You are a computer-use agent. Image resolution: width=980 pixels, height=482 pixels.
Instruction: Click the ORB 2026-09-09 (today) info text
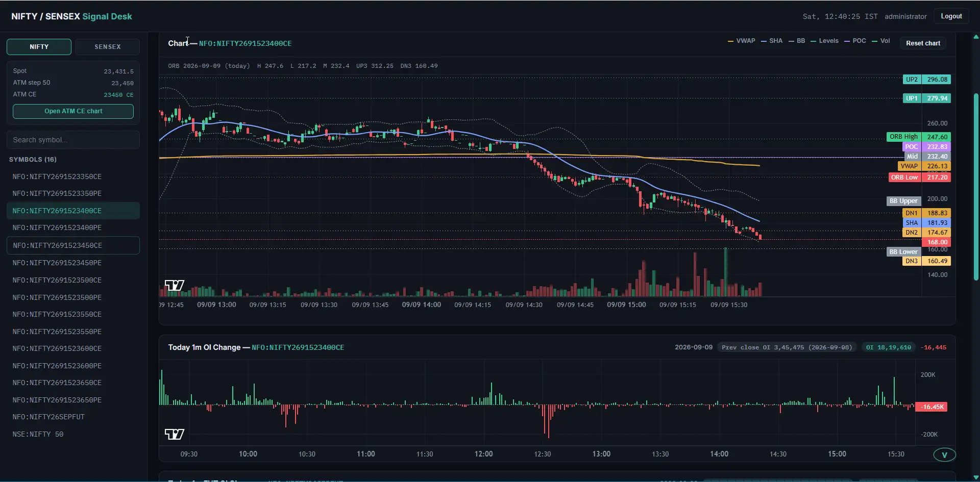pyautogui.click(x=209, y=66)
